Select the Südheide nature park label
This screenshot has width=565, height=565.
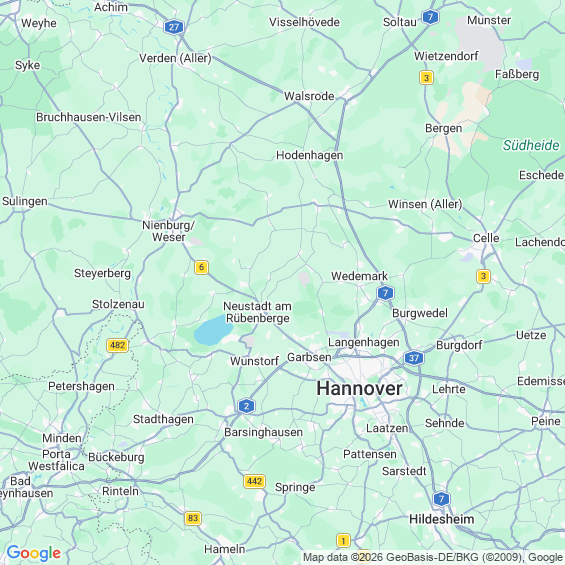coord(531,145)
